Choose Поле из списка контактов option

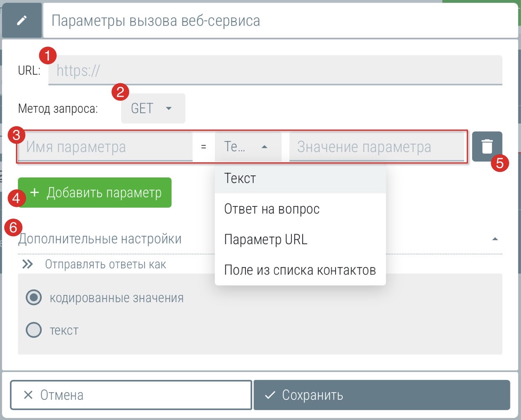(x=300, y=270)
